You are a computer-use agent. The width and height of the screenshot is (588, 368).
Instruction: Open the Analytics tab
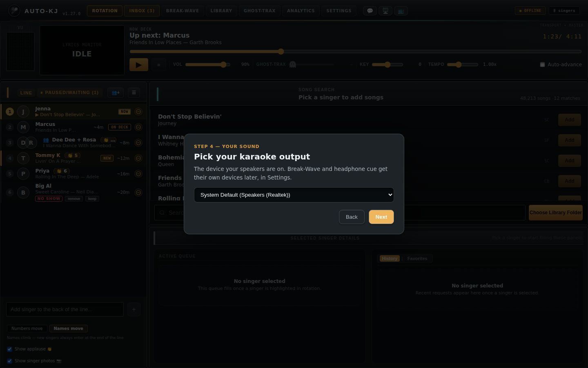click(x=301, y=11)
